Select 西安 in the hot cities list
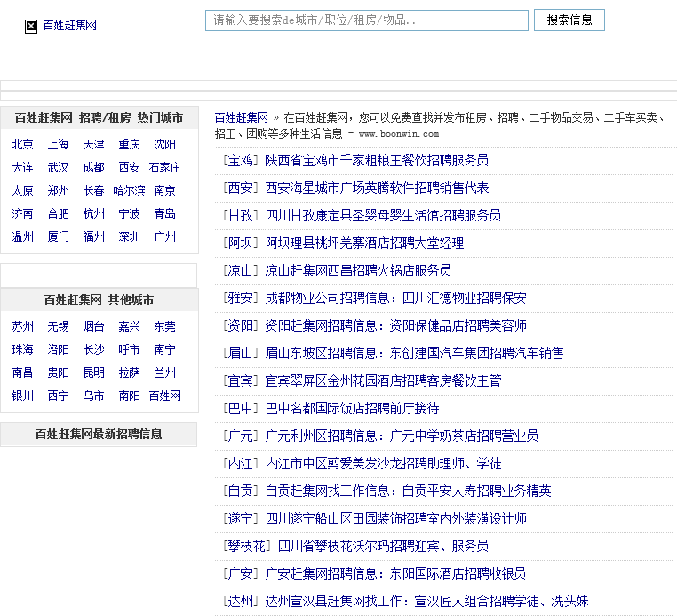This screenshot has width=677, height=616. click(129, 167)
